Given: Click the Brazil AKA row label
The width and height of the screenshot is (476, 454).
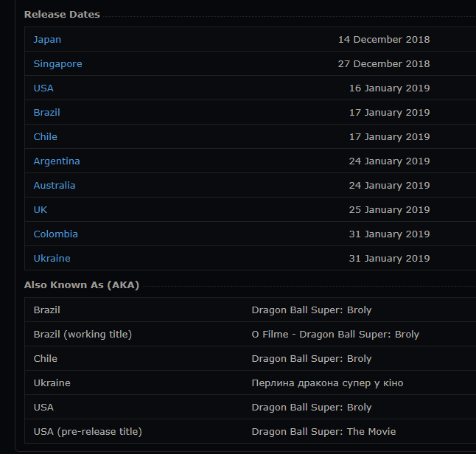Looking at the screenshot, I should [x=46, y=310].
